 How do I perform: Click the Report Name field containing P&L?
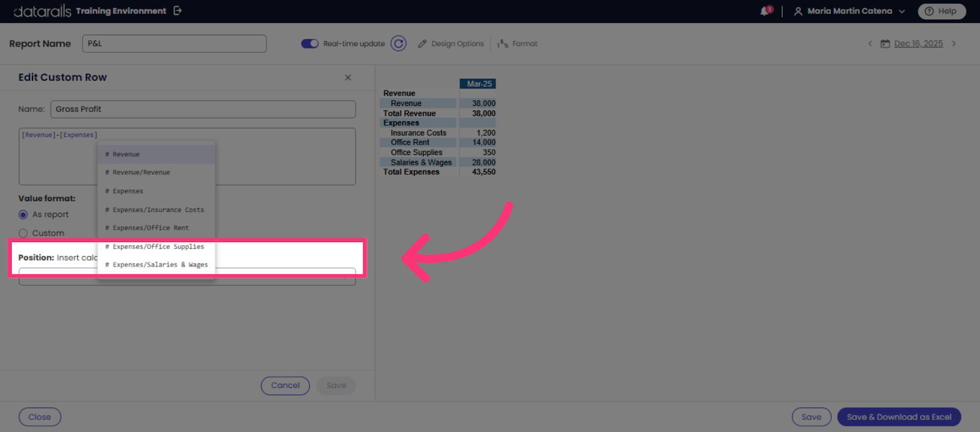click(x=174, y=44)
